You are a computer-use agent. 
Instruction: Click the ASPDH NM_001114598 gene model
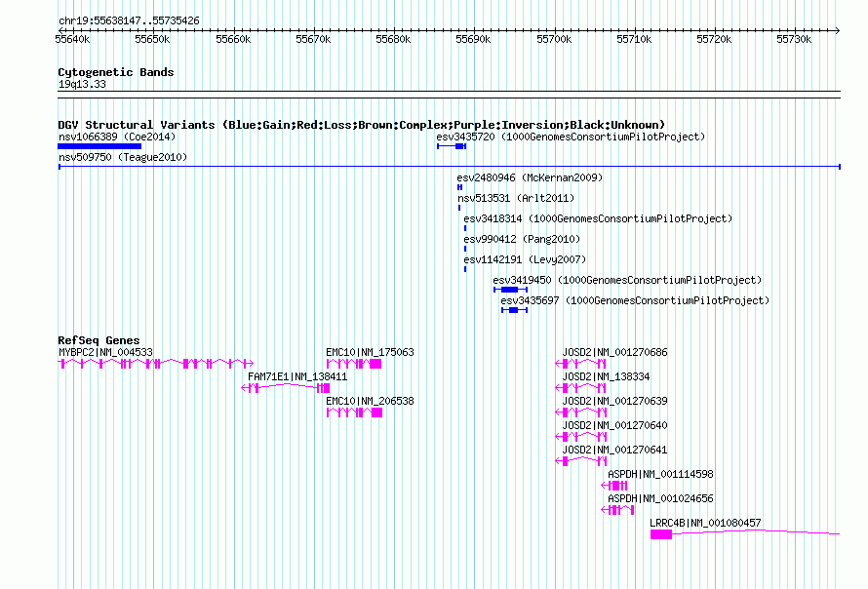click(614, 486)
